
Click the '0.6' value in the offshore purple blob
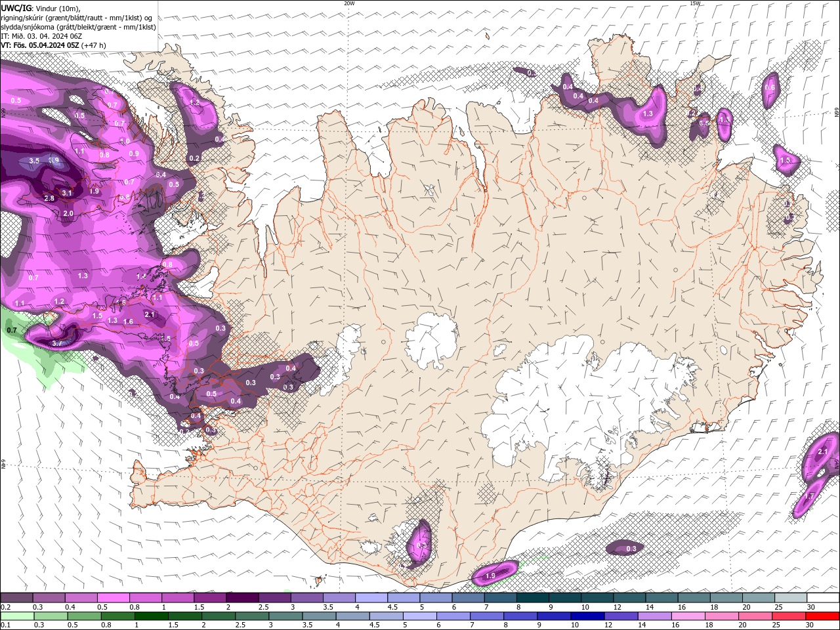770,88
